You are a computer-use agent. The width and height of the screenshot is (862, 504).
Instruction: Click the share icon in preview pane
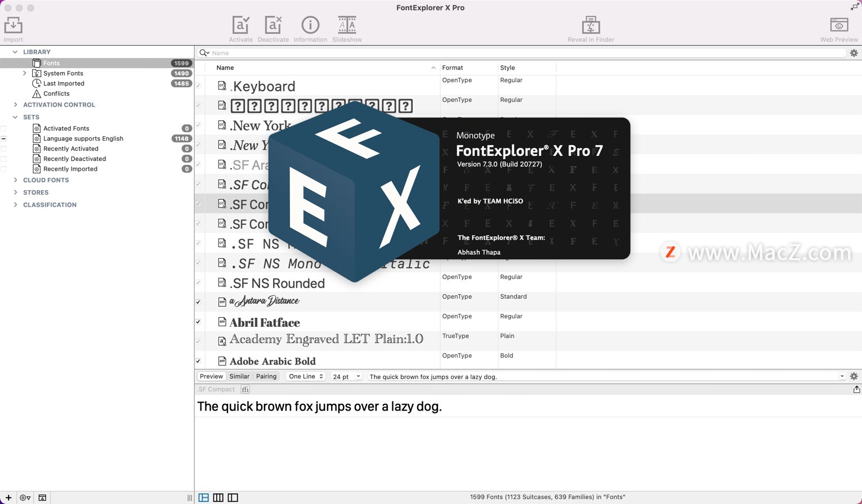tap(856, 389)
